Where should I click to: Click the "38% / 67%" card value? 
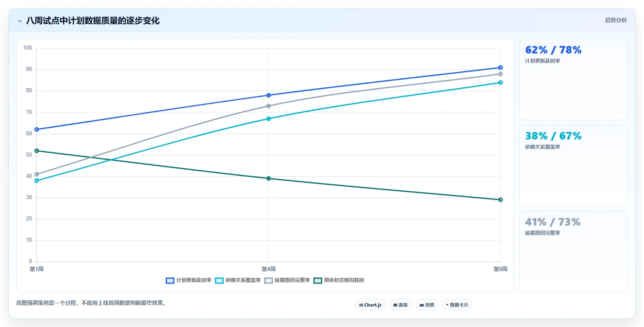click(x=553, y=136)
